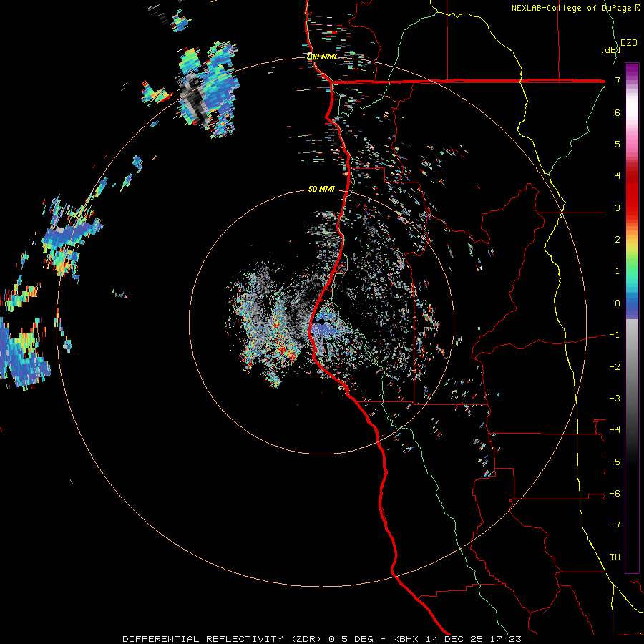Click the radar site black dot marker
This screenshot has width=644, height=644.
click(322, 321)
